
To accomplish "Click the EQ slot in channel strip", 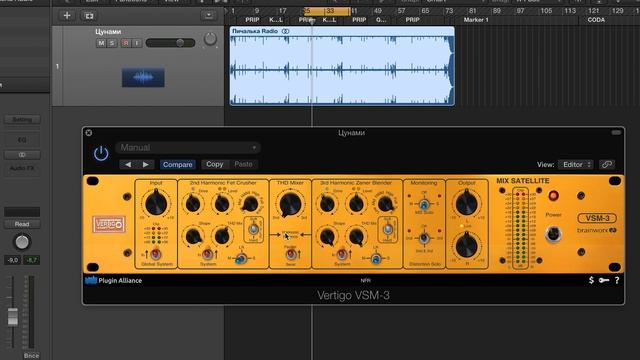I will click(x=22, y=140).
